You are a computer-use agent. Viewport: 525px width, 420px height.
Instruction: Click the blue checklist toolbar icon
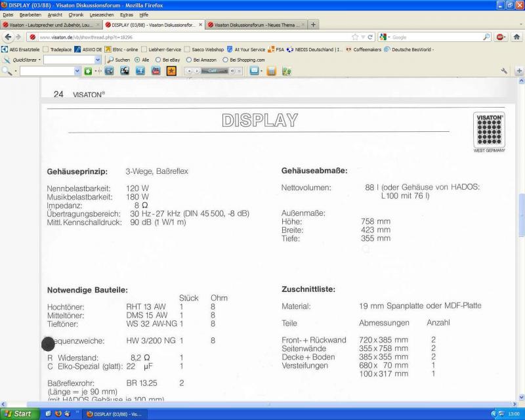[x=109, y=71]
